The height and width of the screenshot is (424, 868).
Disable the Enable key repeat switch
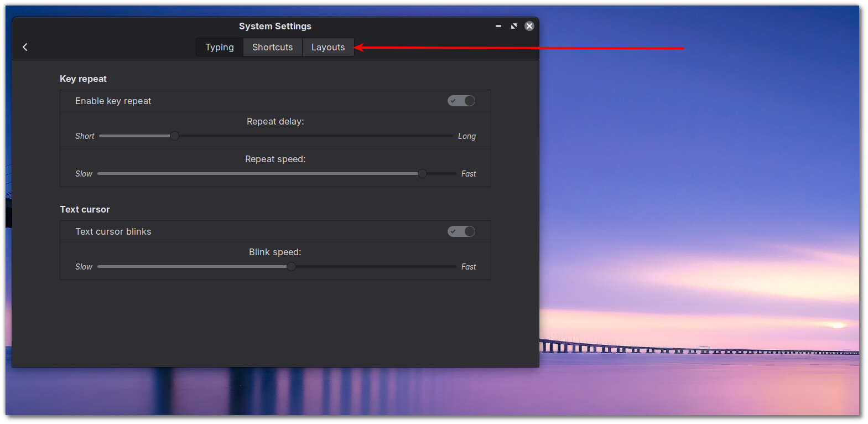click(461, 101)
